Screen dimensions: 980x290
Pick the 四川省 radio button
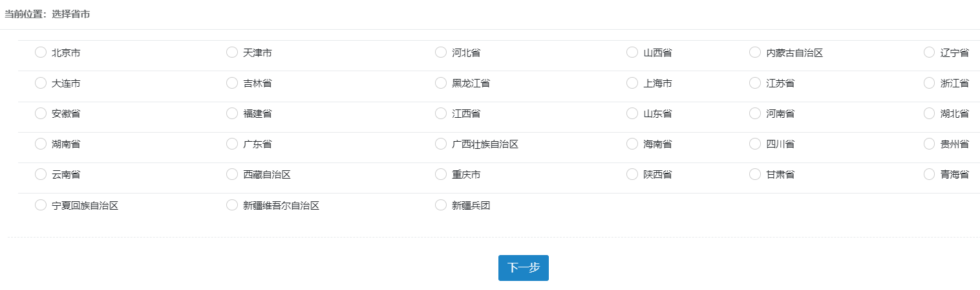[x=755, y=144]
